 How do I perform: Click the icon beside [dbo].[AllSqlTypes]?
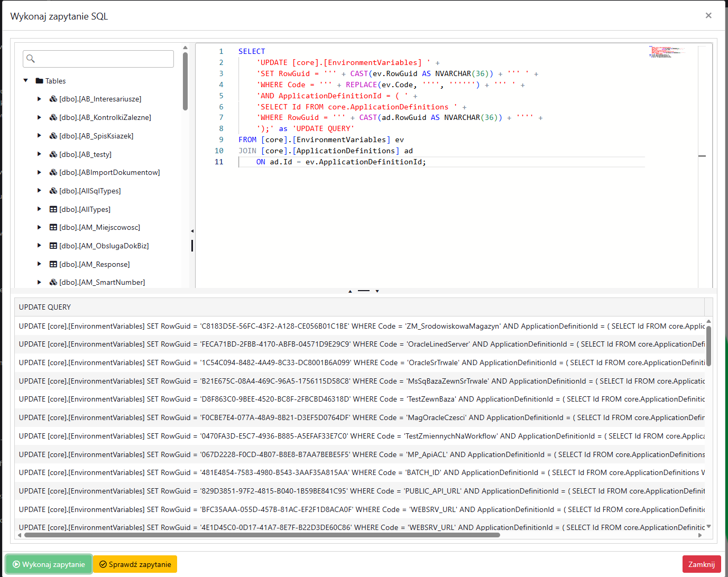[53, 191]
